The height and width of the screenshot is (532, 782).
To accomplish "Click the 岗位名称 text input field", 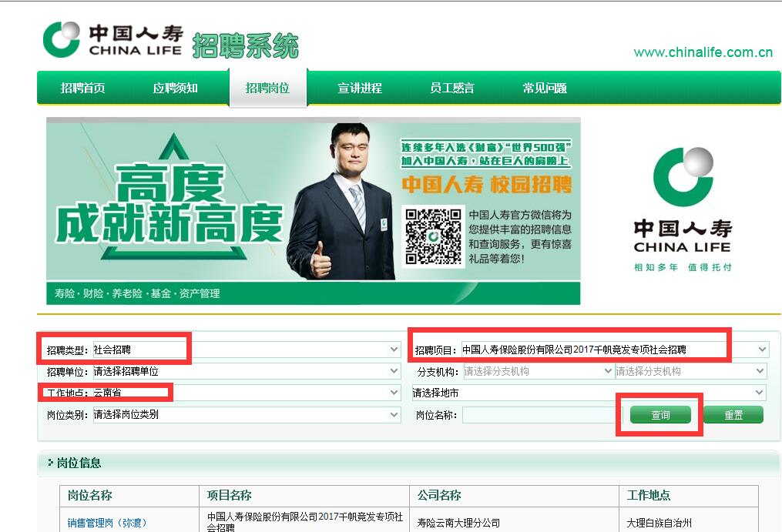I will pyautogui.click(x=539, y=415).
